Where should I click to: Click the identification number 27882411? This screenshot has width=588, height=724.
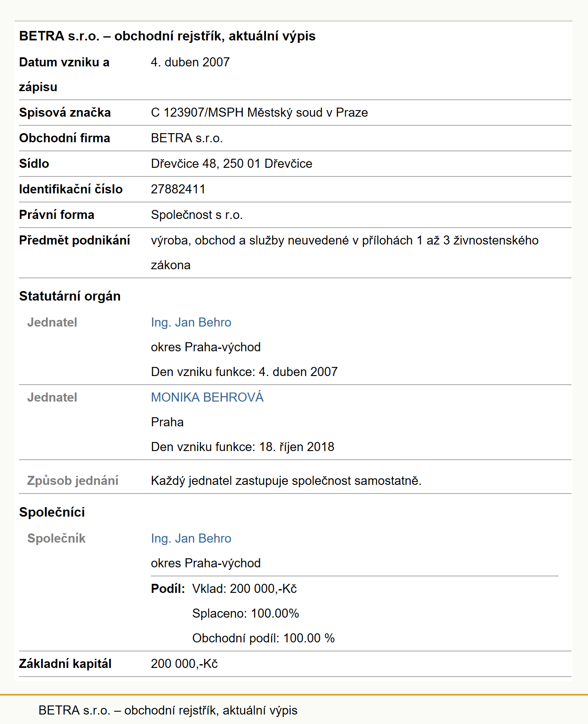[x=178, y=189]
